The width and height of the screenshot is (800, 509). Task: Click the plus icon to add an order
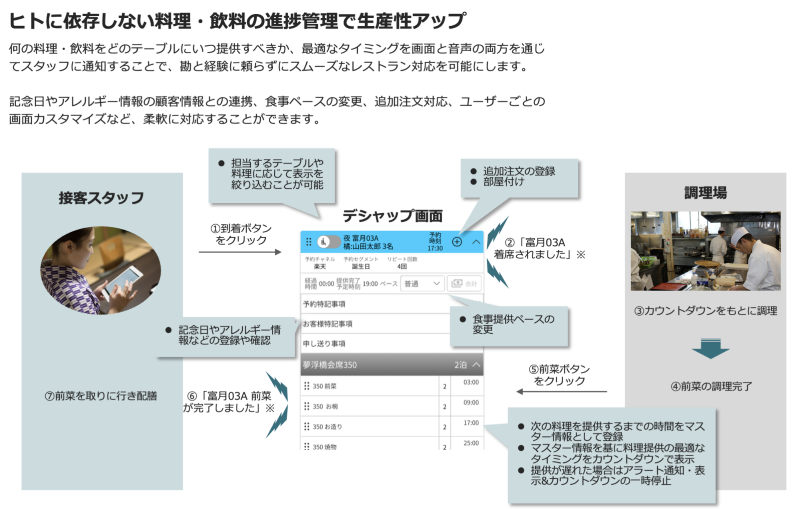pos(457,242)
